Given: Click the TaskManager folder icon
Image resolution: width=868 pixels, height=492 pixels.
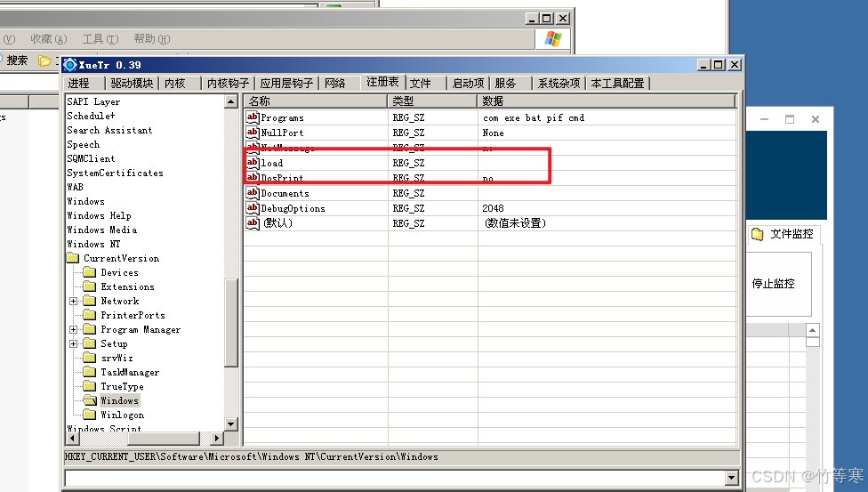Looking at the screenshot, I should click(89, 372).
